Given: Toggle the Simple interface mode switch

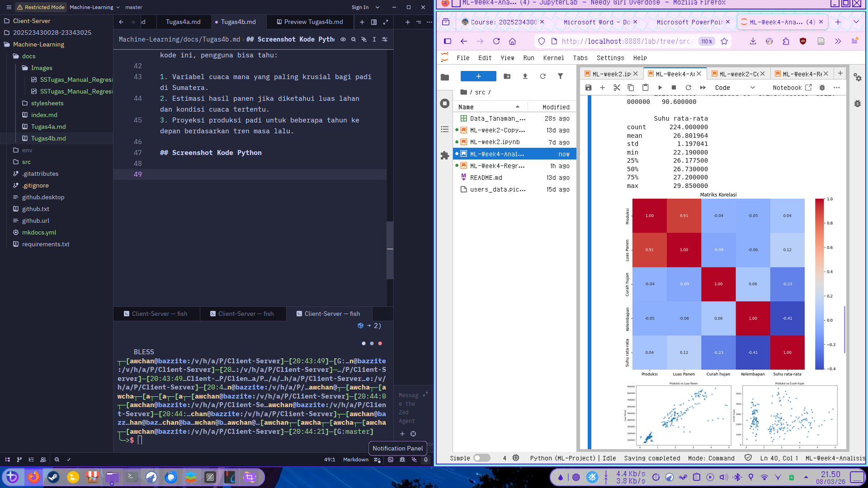Looking at the screenshot, I should [x=482, y=458].
